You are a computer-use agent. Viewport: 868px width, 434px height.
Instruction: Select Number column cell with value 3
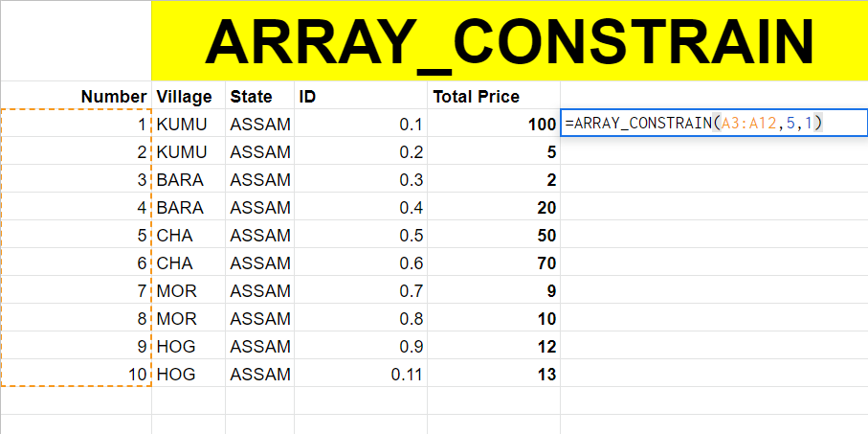[76, 178]
